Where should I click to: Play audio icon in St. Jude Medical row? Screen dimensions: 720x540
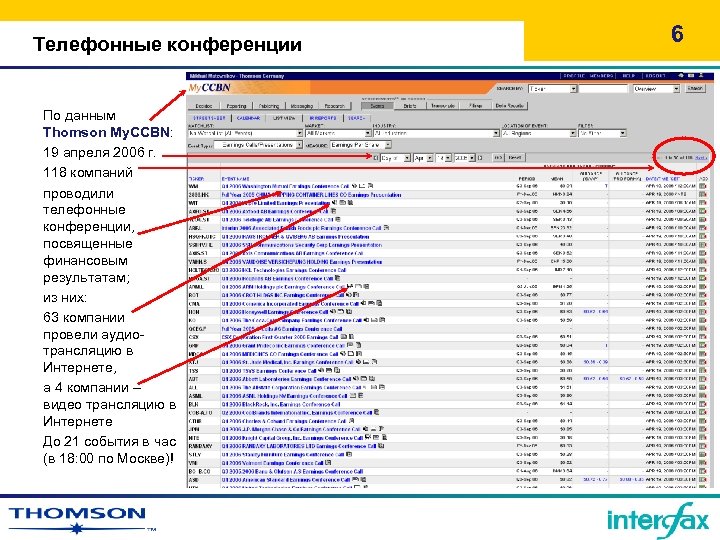(x=358, y=362)
